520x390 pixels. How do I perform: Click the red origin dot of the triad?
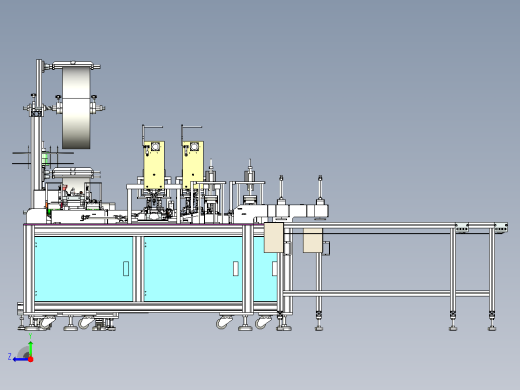pos(31,359)
